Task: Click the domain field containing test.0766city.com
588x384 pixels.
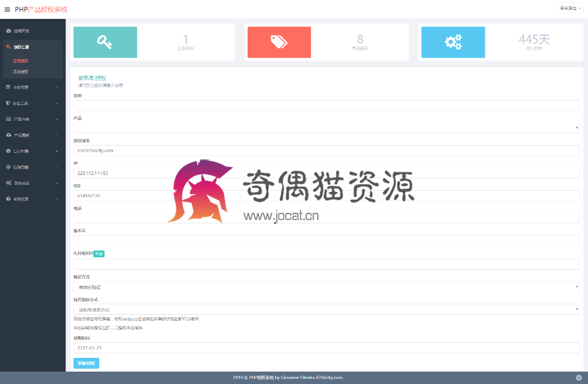Action: pyautogui.click(x=327, y=150)
